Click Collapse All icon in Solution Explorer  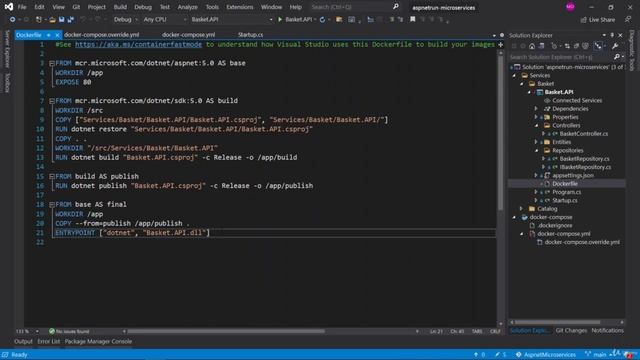(576, 46)
